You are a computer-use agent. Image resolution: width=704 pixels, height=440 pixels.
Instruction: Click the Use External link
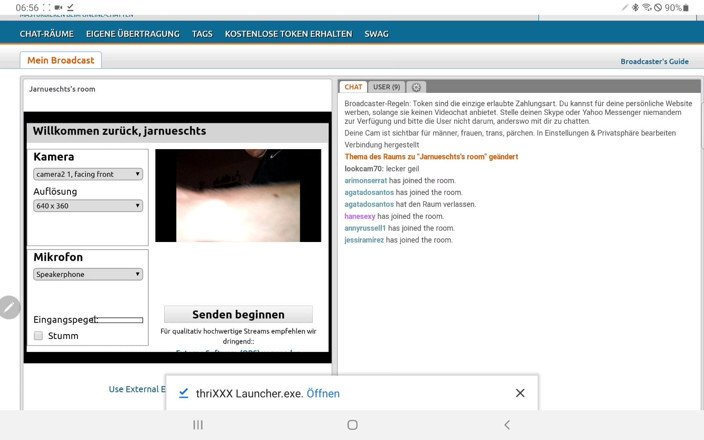(x=136, y=389)
